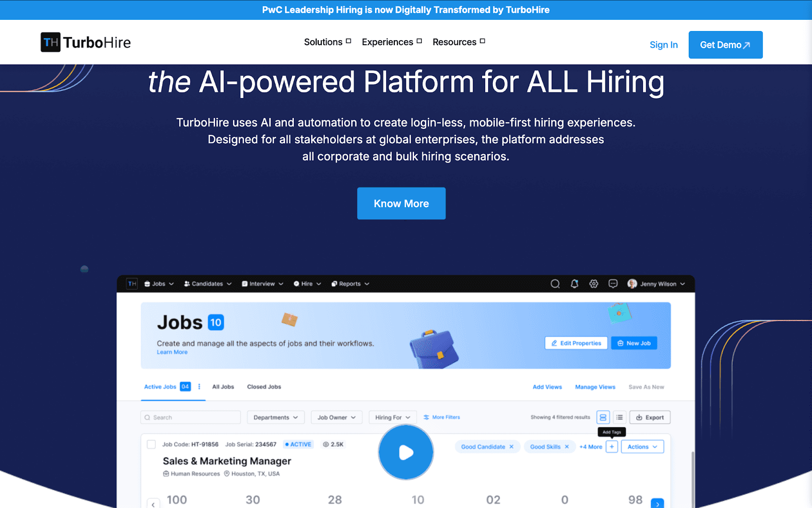Image resolution: width=812 pixels, height=508 pixels.
Task: Expand the Departments filter dropdown
Action: click(x=276, y=418)
